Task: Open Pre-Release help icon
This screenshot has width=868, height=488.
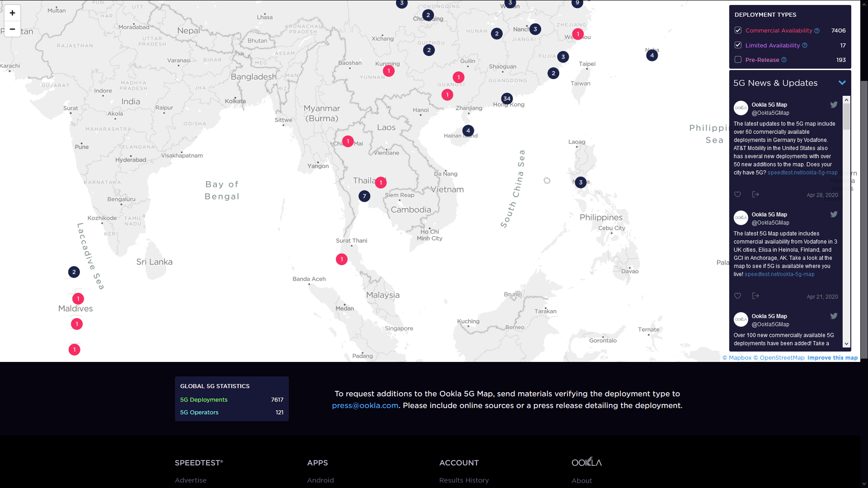Action: (784, 60)
